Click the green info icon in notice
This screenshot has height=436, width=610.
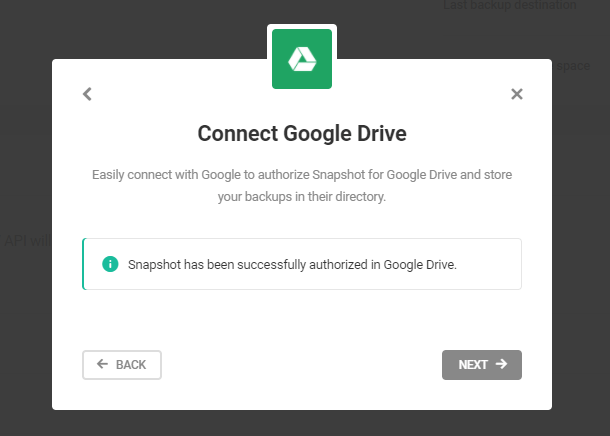pyautogui.click(x=110, y=264)
